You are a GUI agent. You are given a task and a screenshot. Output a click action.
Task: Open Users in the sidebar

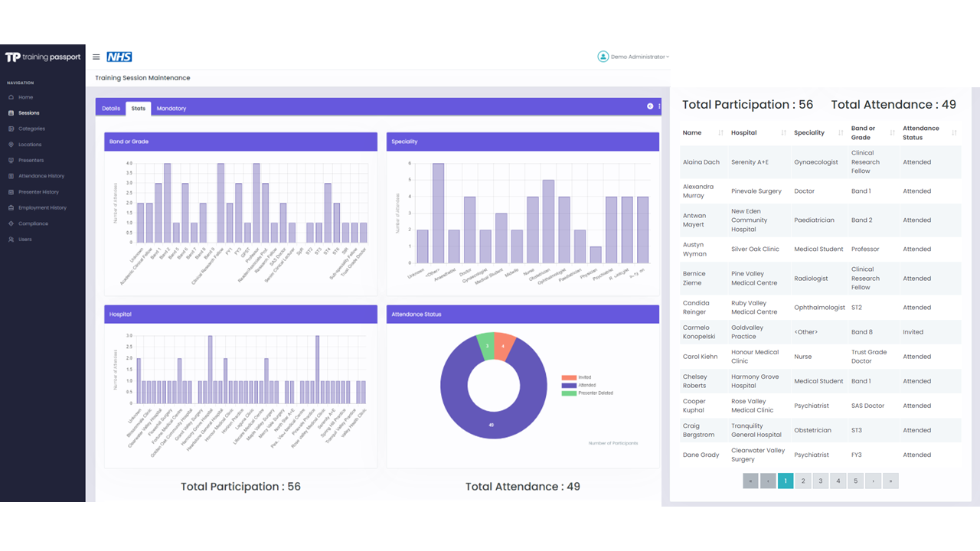[25, 240]
